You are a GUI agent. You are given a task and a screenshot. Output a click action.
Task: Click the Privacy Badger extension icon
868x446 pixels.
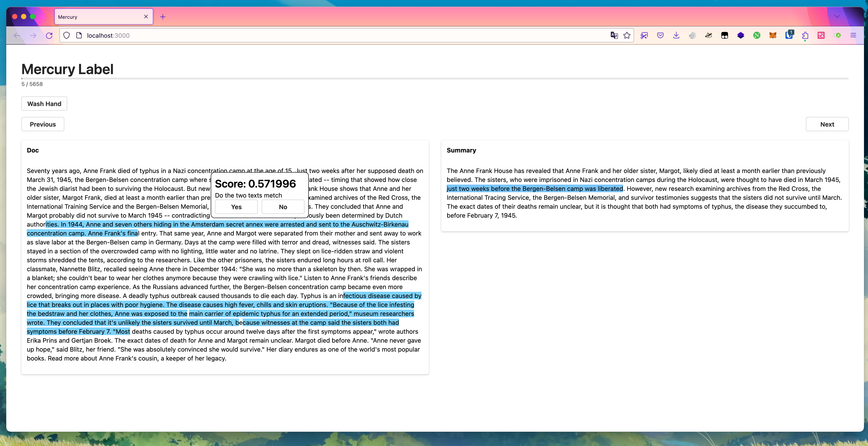[x=708, y=35]
